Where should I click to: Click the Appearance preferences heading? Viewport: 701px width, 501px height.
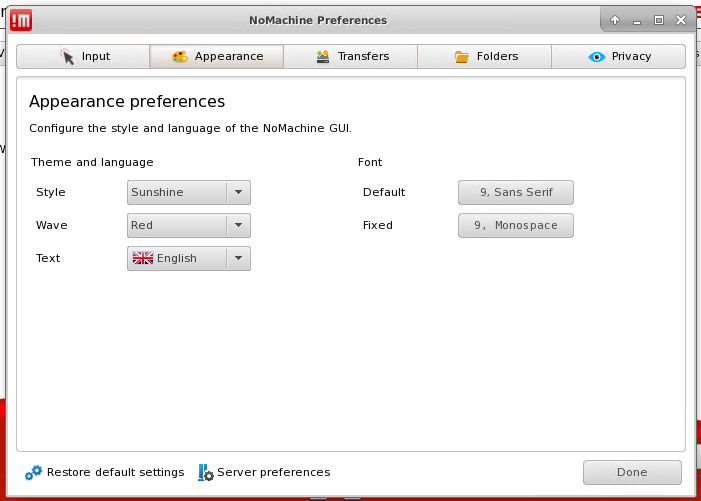click(x=127, y=101)
